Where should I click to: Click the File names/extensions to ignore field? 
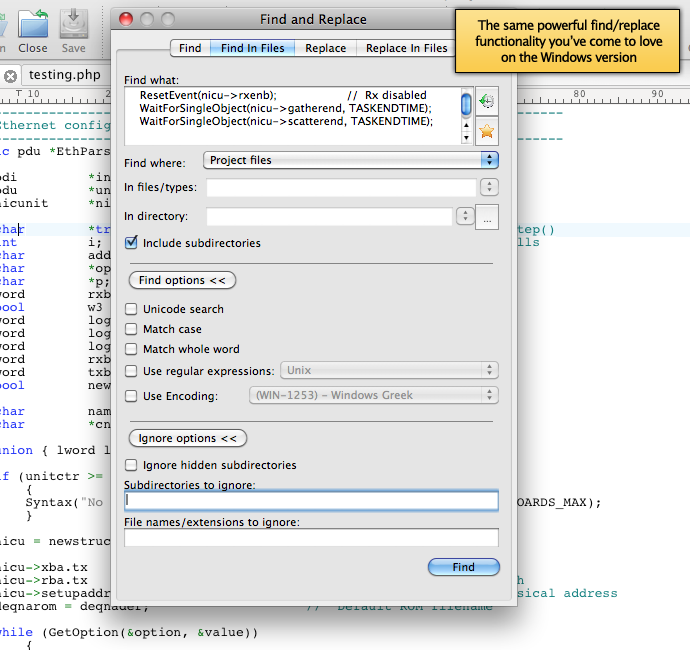[311, 538]
